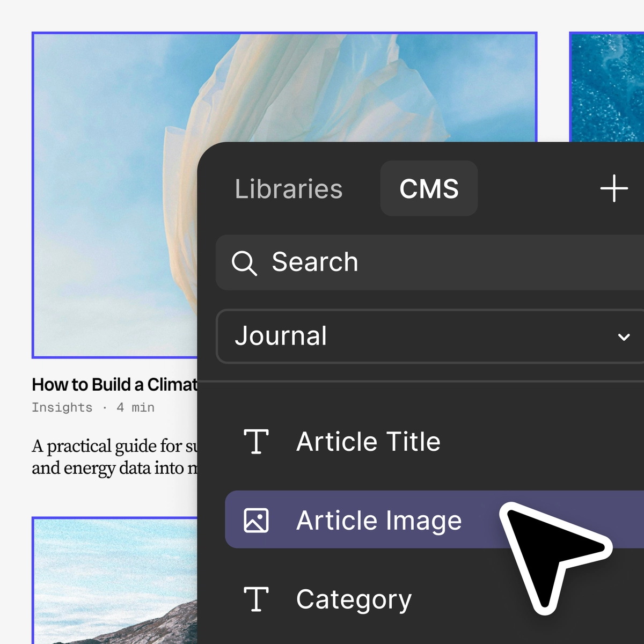
Task: Click the text icon beside Category
Action: [256, 599]
